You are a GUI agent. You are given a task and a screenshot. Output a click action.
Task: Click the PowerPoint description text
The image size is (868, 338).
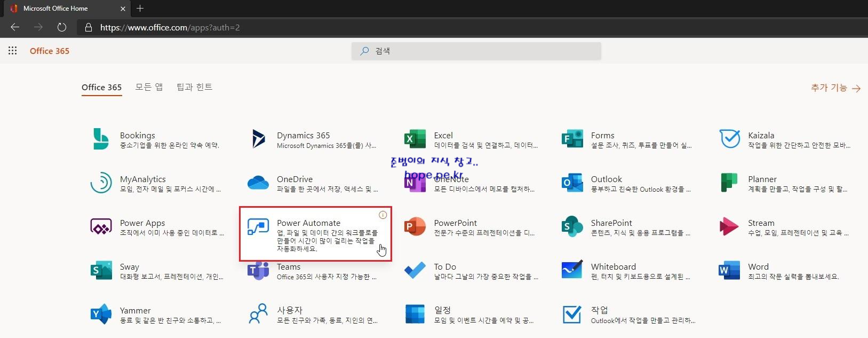(484, 233)
